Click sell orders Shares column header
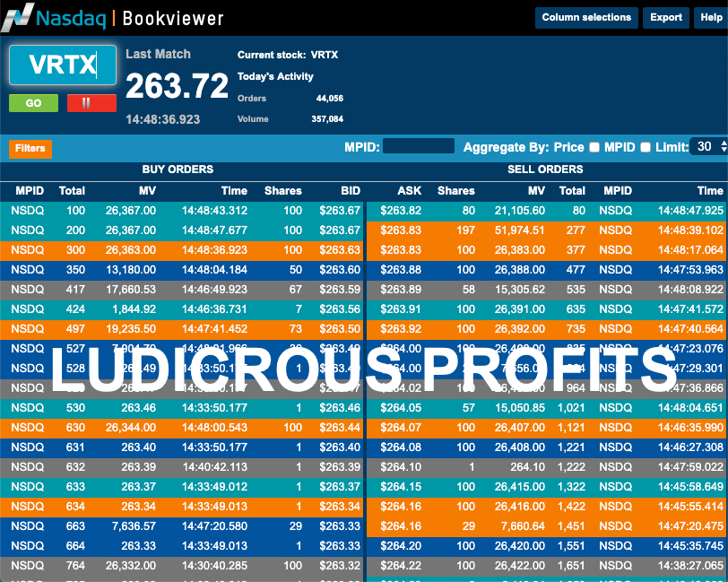This screenshot has width=728, height=582. tap(456, 191)
